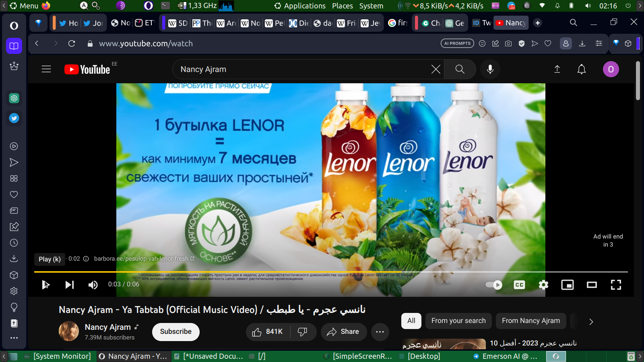
Task: Skip to the next video
Action: tap(70, 285)
